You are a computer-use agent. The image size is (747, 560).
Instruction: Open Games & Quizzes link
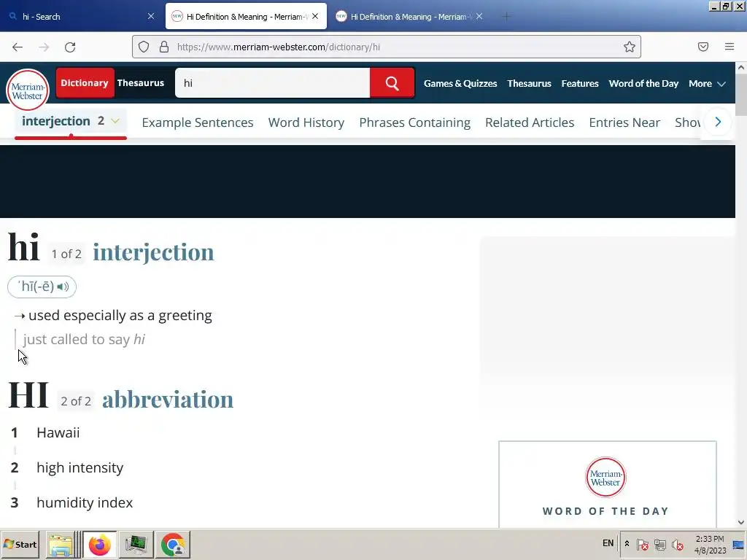(460, 83)
